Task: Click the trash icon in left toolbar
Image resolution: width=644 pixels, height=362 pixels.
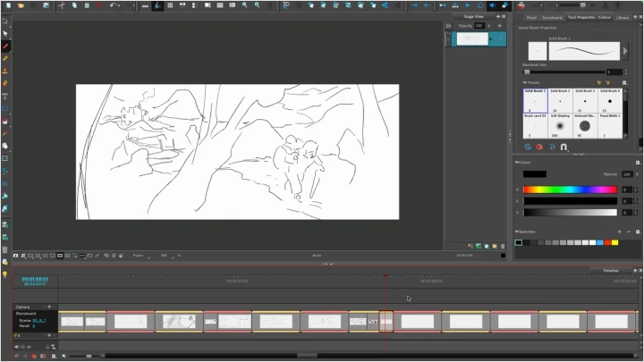Action: pyautogui.click(x=5, y=249)
